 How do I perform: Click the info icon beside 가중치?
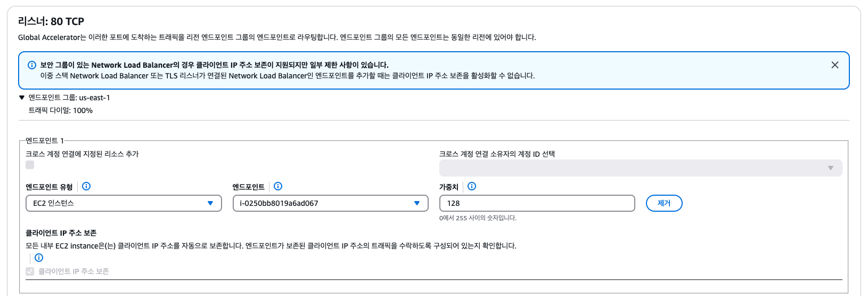tap(472, 186)
